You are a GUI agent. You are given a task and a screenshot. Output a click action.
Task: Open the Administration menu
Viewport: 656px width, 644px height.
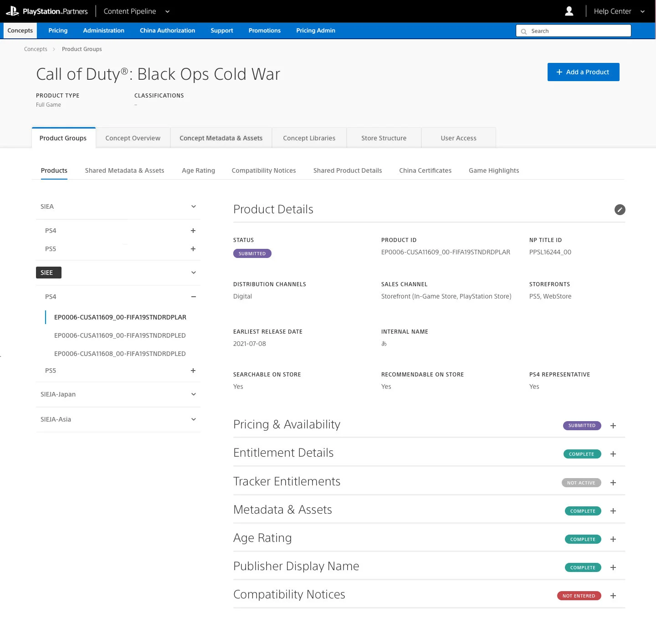(x=104, y=31)
